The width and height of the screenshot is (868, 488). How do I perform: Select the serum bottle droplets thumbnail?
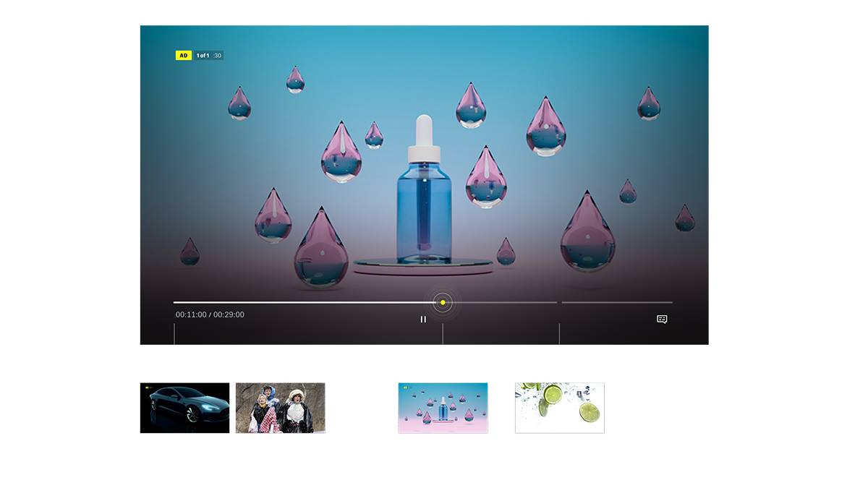(x=443, y=408)
